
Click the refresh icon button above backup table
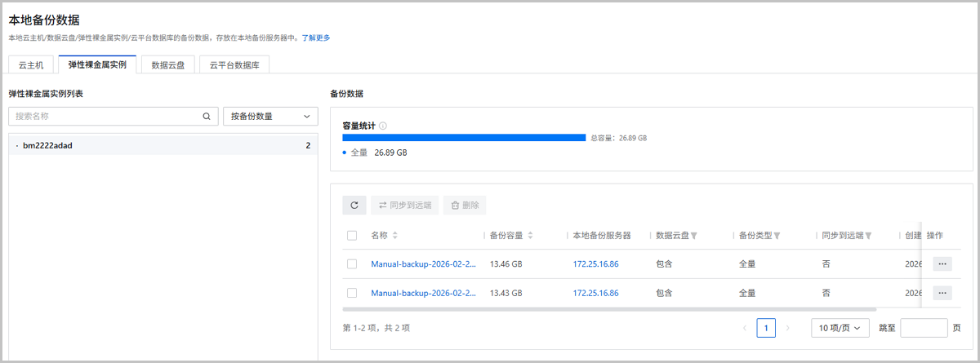point(354,206)
